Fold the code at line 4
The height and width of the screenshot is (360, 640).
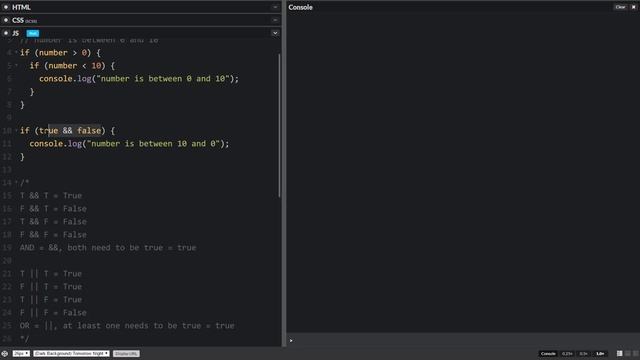click(x=16, y=53)
